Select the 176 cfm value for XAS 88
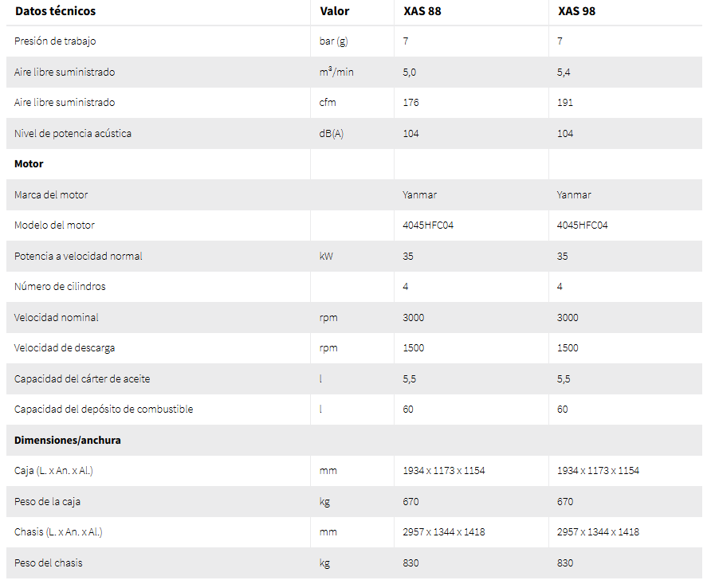The image size is (711, 588). click(410, 103)
